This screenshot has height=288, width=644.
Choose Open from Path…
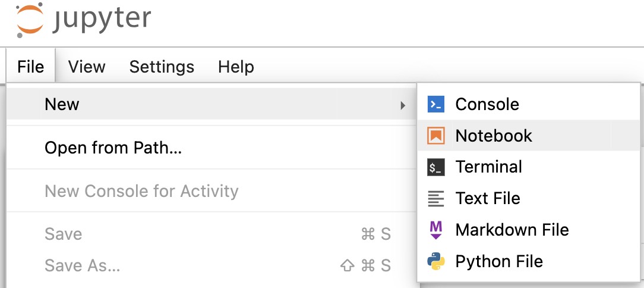click(x=211, y=148)
